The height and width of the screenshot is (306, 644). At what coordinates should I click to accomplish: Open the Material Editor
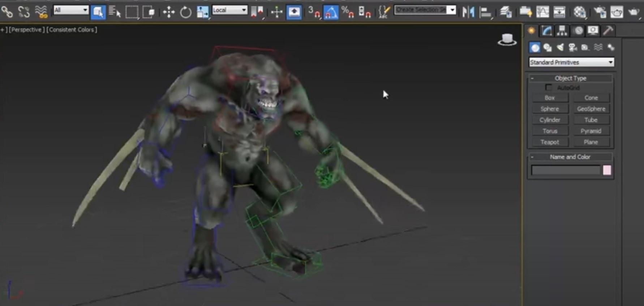pos(579,13)
